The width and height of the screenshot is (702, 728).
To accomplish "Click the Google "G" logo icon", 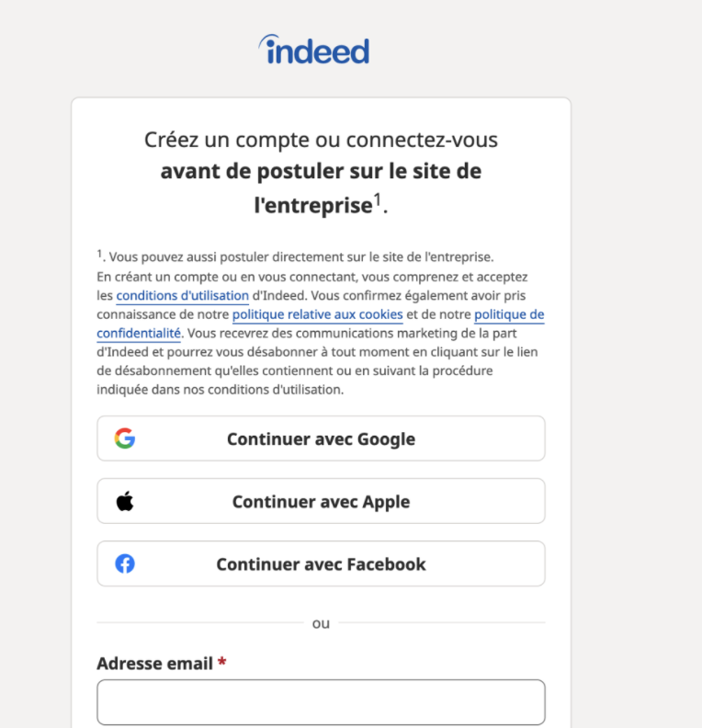I will [125, 438].
